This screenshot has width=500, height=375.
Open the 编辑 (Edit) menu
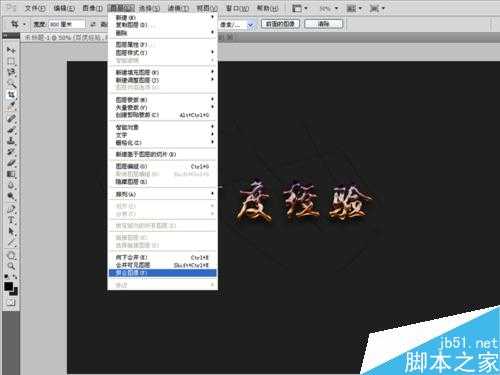pos(64,8)
